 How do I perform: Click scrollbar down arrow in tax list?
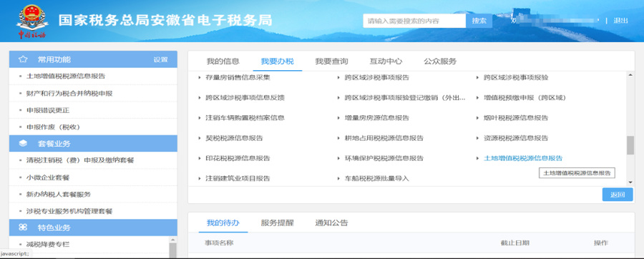pyautogui.click(x=630, y=182)
